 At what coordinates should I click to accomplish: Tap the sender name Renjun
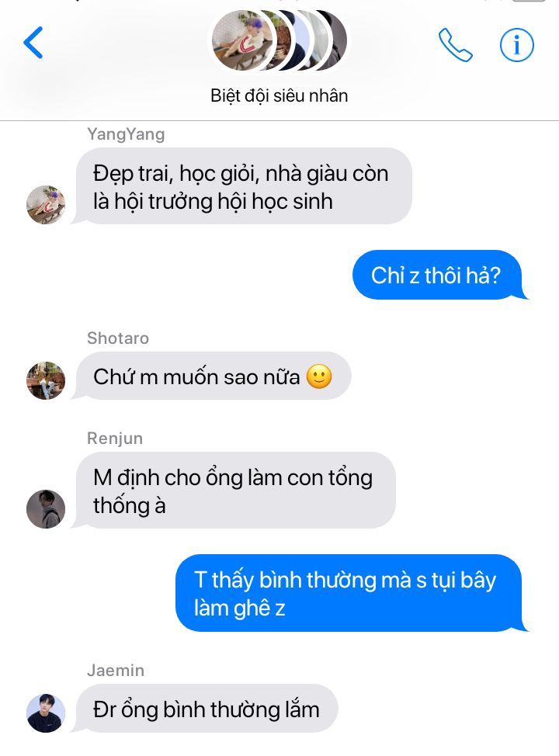coord(115,439)
